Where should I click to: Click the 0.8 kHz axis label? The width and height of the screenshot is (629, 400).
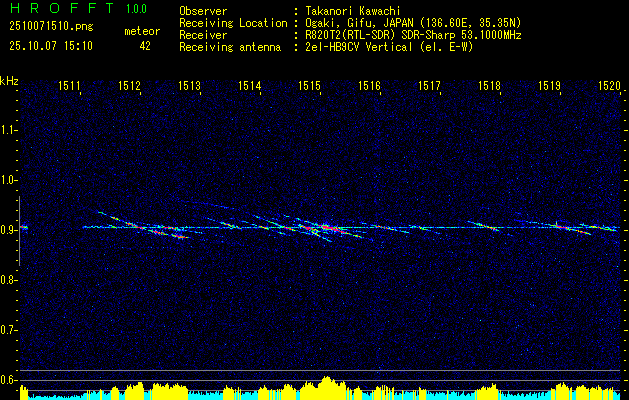[x=9, y=280]
